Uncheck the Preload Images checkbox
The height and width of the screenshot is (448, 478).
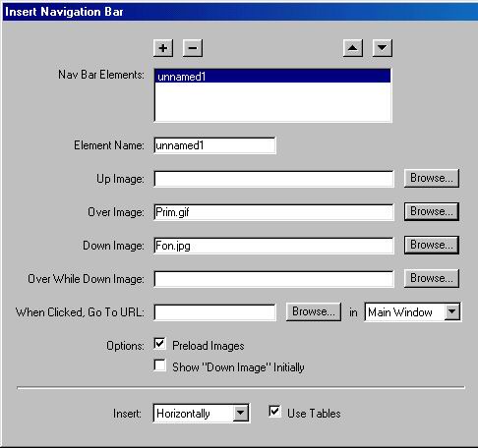click(x=159, y=344)
